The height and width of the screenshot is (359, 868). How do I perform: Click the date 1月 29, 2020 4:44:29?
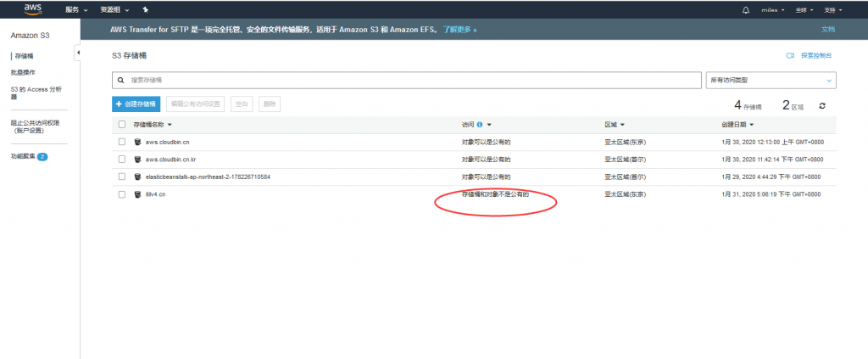[x=771, y=177]
